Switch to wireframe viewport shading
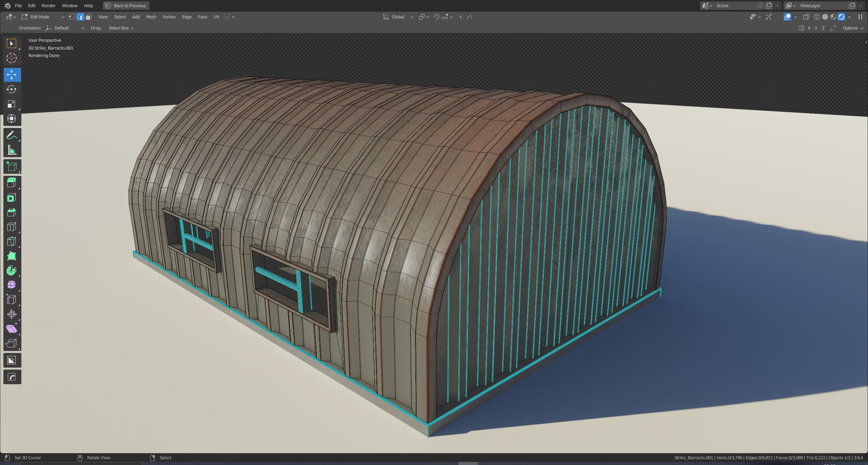The width and height of the screenshot is (868, 465). (817, 17)
